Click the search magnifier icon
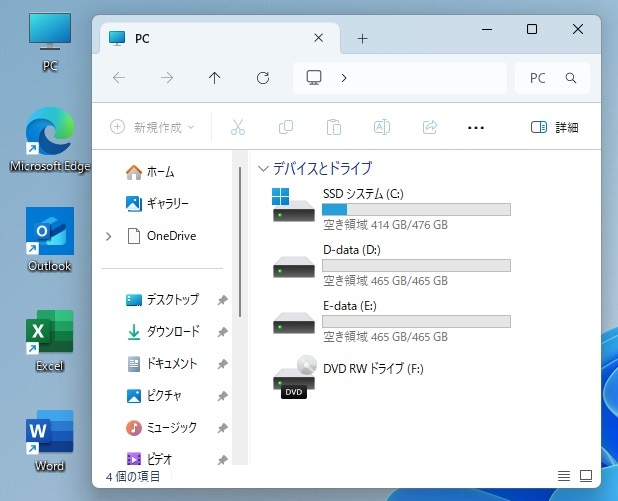Screen dimensions: 618x501 tap(571, 78)
